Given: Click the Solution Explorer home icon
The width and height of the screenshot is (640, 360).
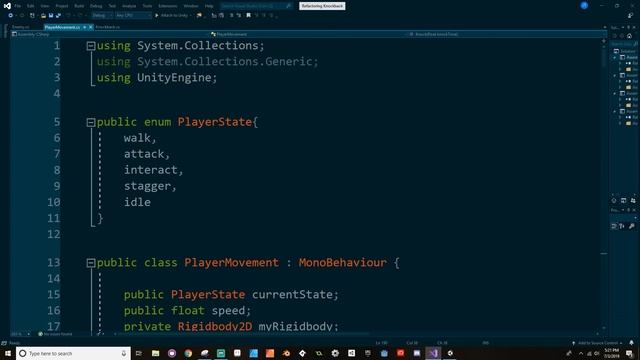Looking at the screenshot, I should [x=629, y=36].
